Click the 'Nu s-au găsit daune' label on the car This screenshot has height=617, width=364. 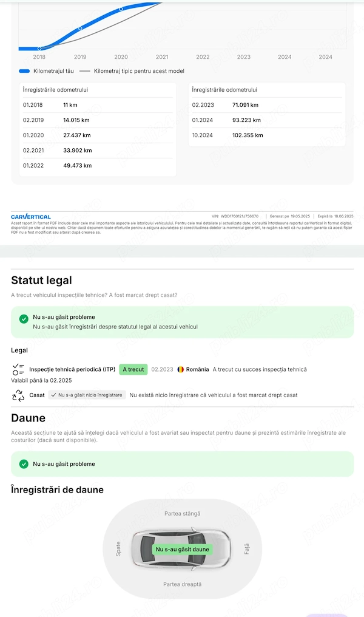click(183, 550)
